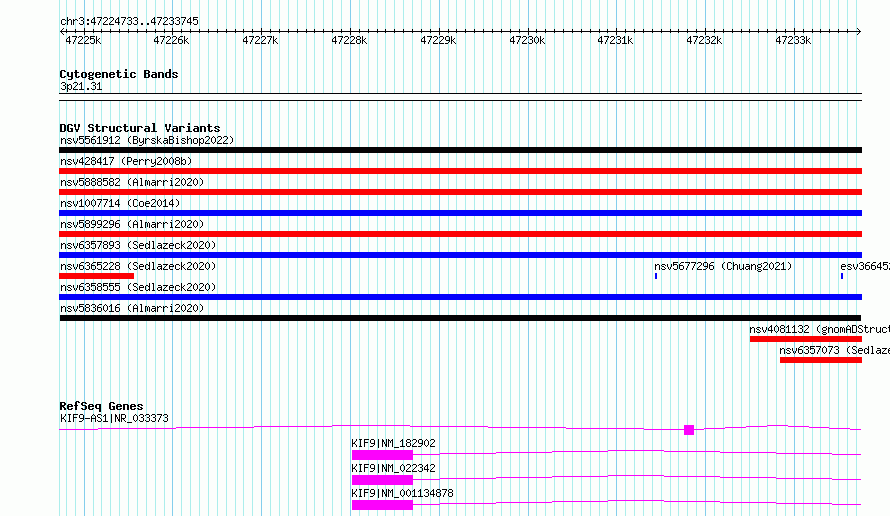Click nsv6365228 (Sedlazeck2020) variant label

pyautogui.click(x=138, y=266)
